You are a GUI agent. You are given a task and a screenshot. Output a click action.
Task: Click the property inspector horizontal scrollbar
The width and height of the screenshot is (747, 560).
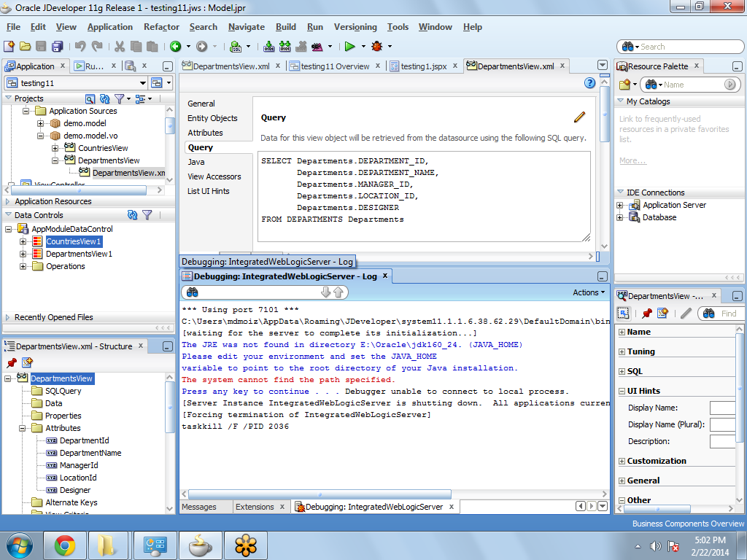pos(657,509)
